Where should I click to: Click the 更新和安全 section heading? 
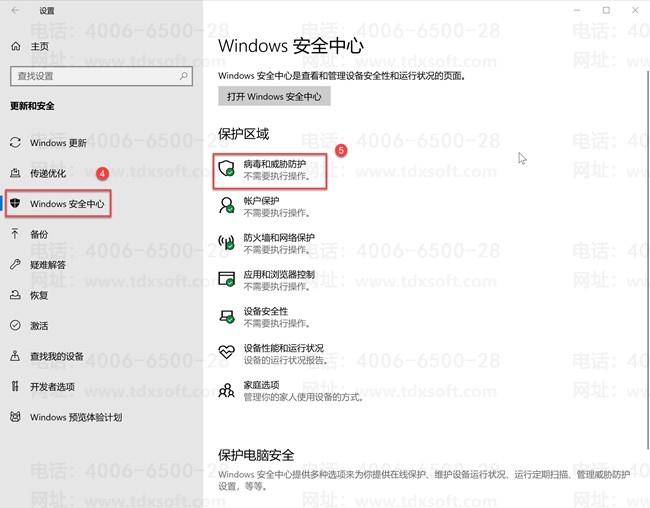(x=32, y=106)
